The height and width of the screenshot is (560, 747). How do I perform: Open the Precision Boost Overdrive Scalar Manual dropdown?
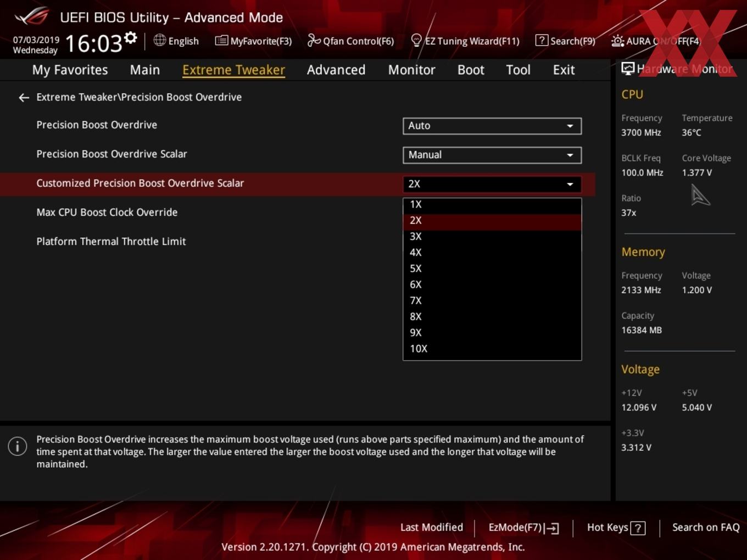pyautogui.click(x=492, y=155)
